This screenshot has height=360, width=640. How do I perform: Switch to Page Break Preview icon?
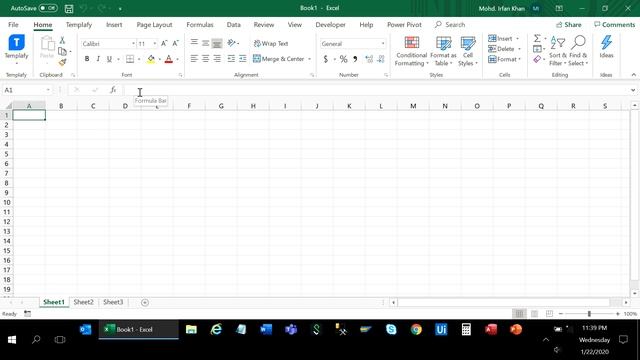[x=549, y=313]
